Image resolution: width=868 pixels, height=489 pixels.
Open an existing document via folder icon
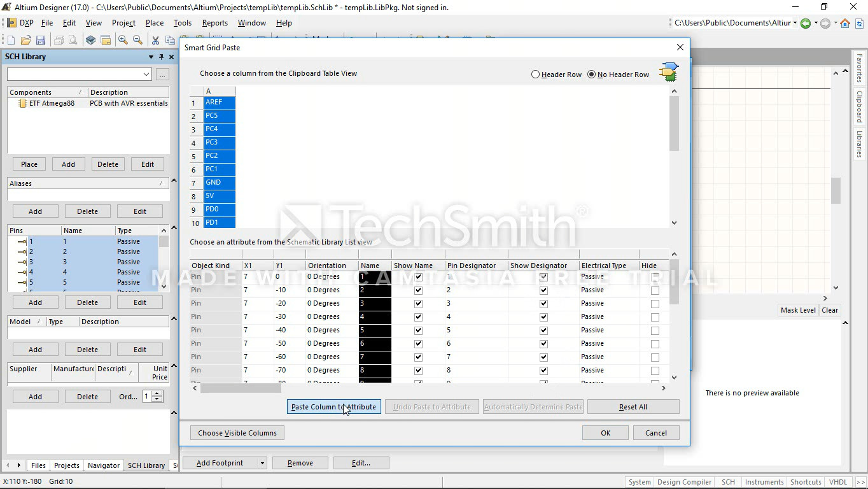point(25,40)
